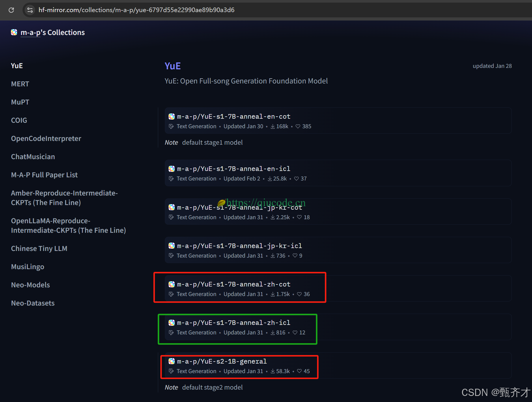Open YuE-s1-7B-anneal-zh-cot model card
This screenshot has width=532, height=402.
click(x=338, y=289)
